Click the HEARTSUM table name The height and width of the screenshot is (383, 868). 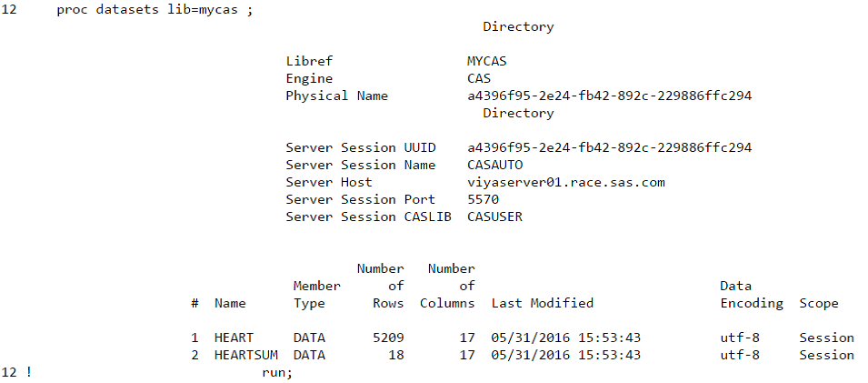[245, 355]
